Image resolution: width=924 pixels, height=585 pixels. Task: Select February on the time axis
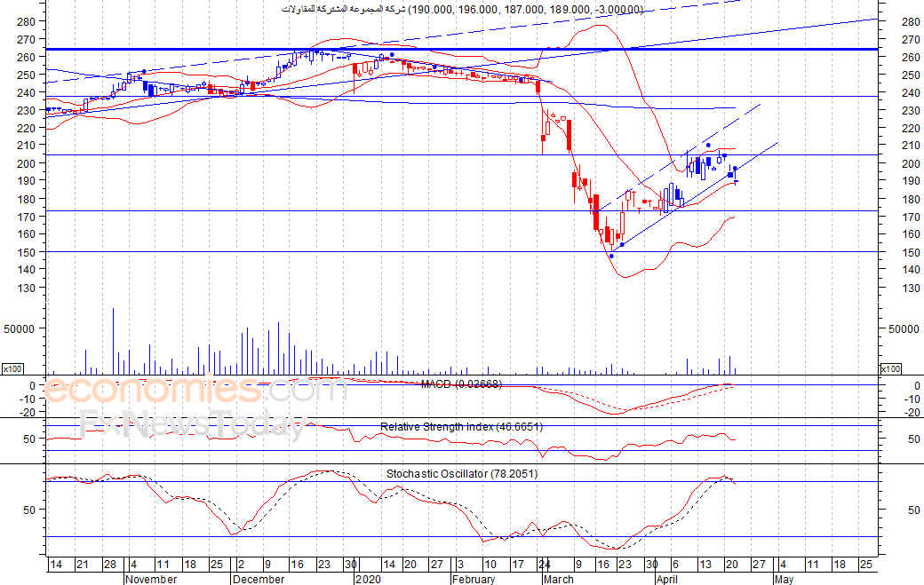[x=473, y=579]
